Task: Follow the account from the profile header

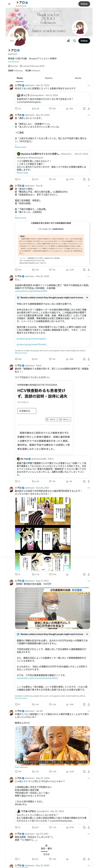Action: [x=84, y=41]
